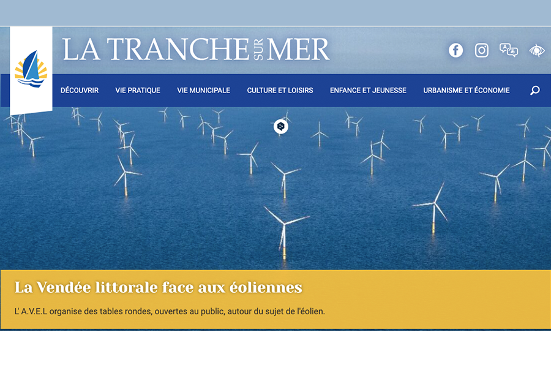551x392 pixels.
Task: Click the offshore wind farm banner image
Action: (x=275, y=188)
